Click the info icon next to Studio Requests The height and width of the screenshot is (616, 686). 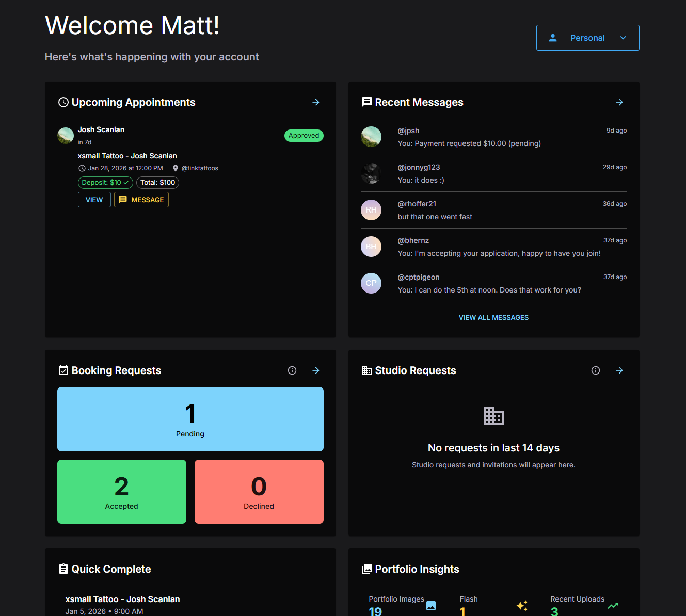pyautogui.click(x=596, y=370)
